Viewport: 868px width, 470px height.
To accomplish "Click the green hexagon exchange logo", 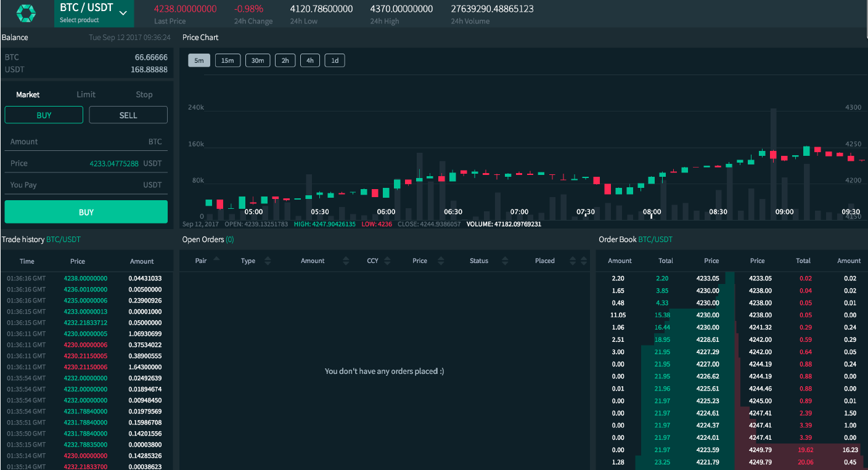I will [27, 13].
